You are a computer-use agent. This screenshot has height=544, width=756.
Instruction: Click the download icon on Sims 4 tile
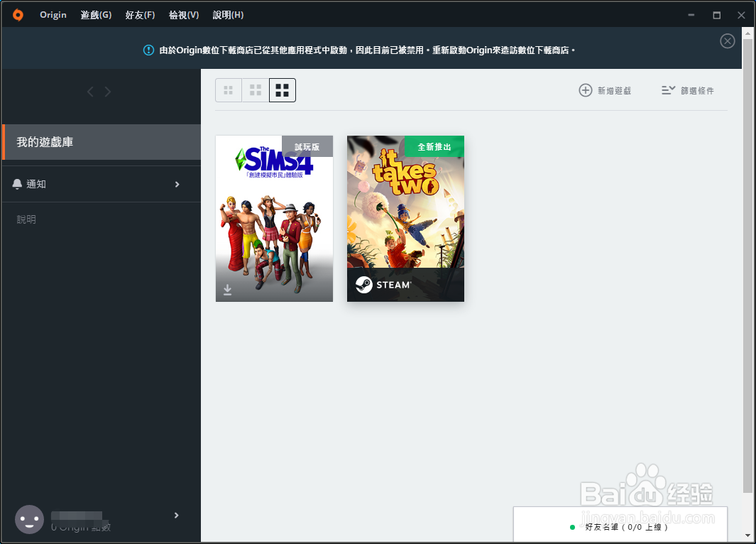tap(228, 289)
